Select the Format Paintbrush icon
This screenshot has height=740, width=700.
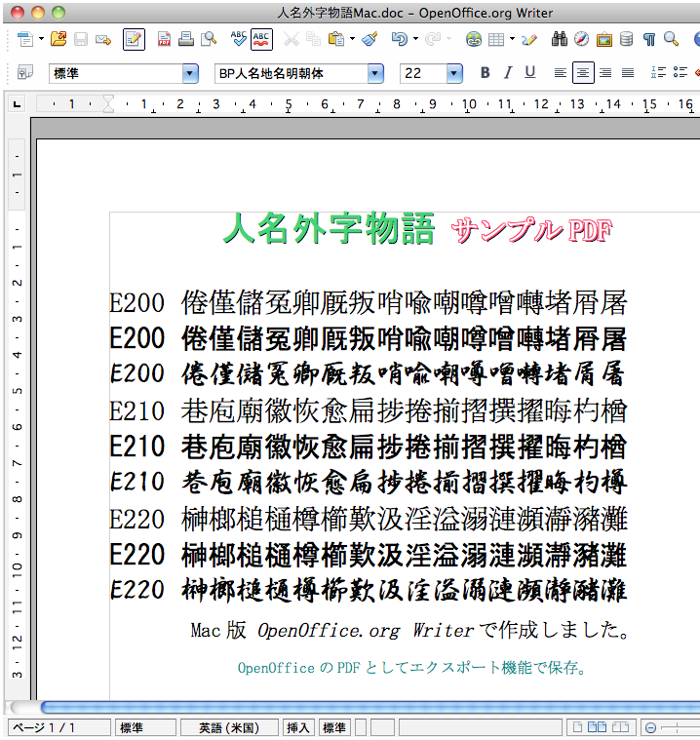(369, 39)
